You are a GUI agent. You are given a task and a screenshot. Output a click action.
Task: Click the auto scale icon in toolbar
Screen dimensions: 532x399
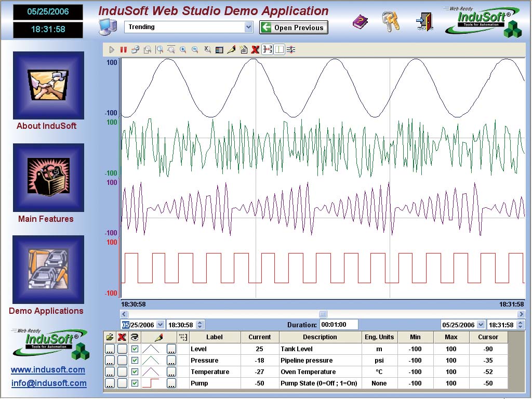[291, 50]
